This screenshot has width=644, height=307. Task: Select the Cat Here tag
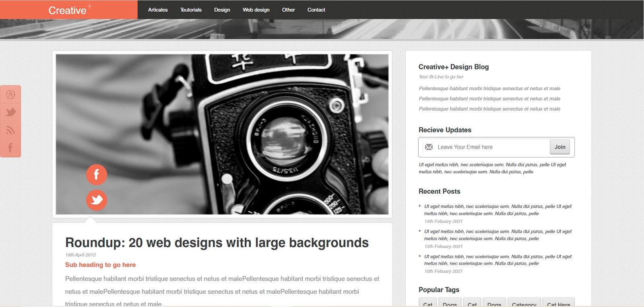pos(559,303)
